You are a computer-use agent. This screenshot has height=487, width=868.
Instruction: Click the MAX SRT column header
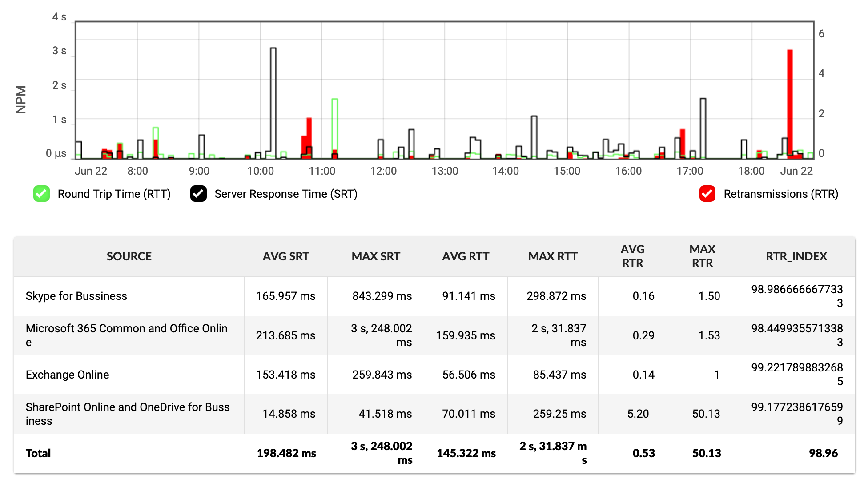pos(376,256)
